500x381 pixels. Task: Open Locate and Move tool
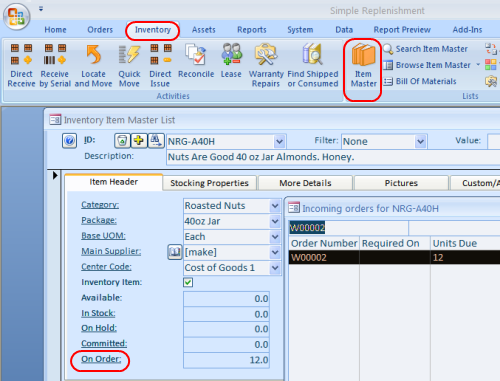pos(93,66)
